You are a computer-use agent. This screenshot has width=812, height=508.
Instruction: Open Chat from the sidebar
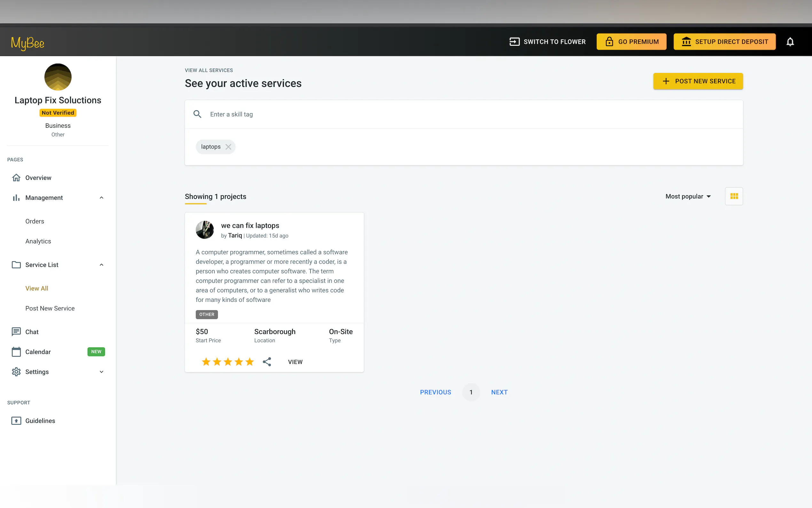(x=32, y=332)
